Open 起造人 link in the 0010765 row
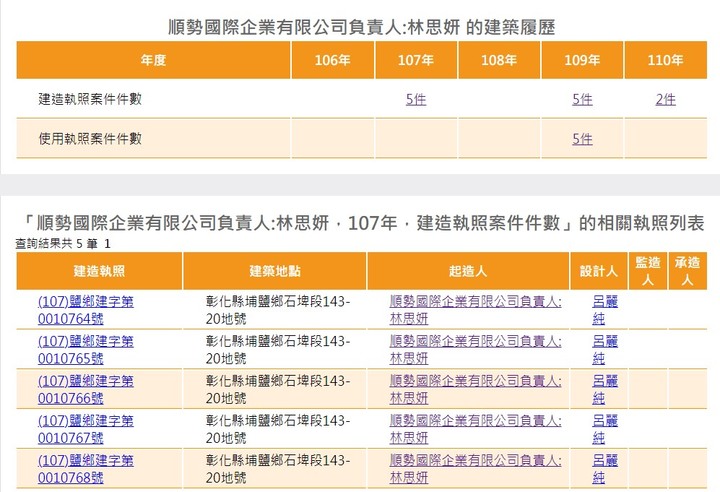The width and height of the screenshot is (720, 492). [x=475, y=350]
